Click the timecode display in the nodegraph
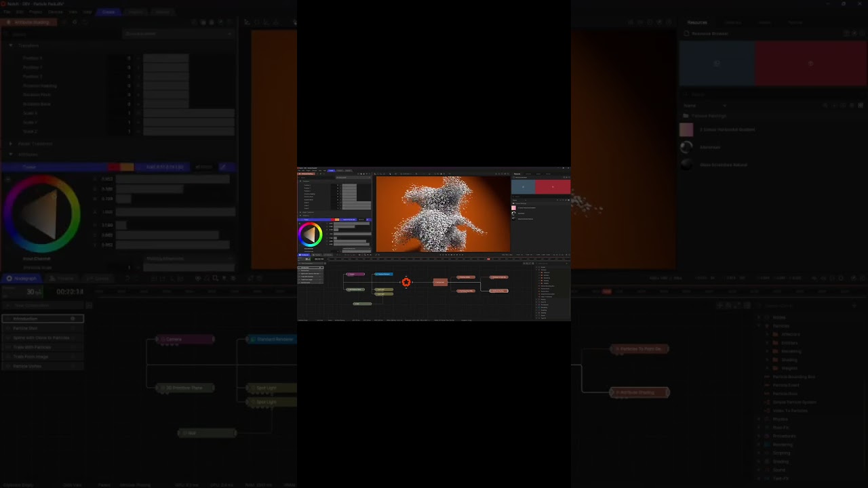The height and width of the screenshot is (488, 868). pos(70,291)
